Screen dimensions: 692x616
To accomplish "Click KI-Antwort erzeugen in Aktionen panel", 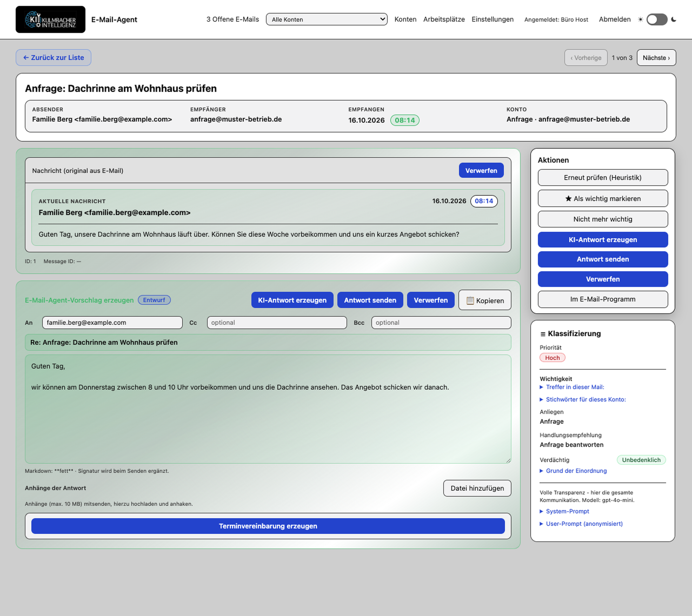I will [x=603, y=240].
